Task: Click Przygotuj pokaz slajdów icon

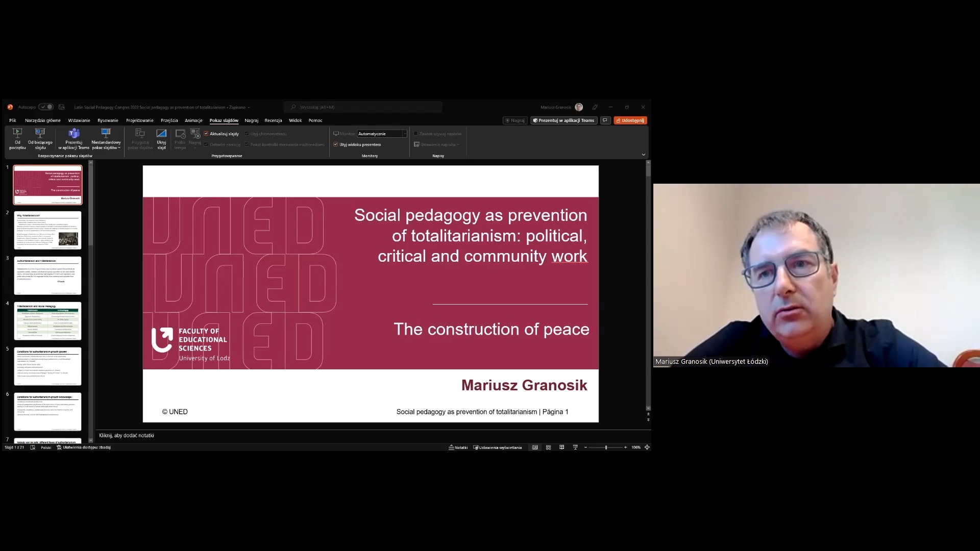Action: tap(140, 139)
